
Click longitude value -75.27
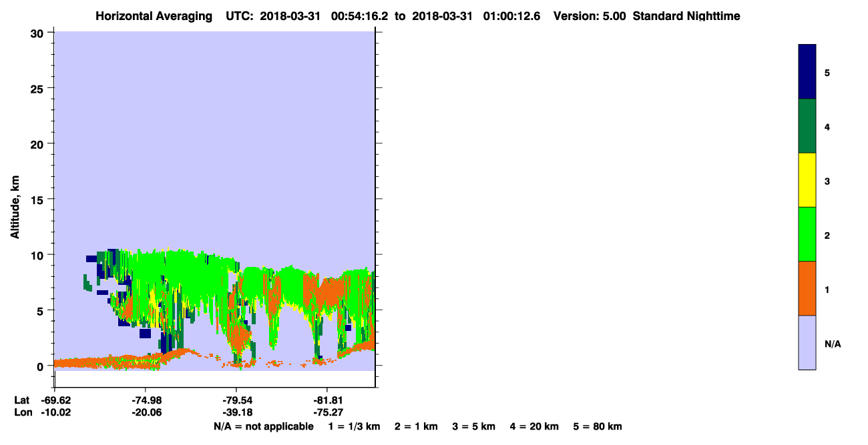327,412
